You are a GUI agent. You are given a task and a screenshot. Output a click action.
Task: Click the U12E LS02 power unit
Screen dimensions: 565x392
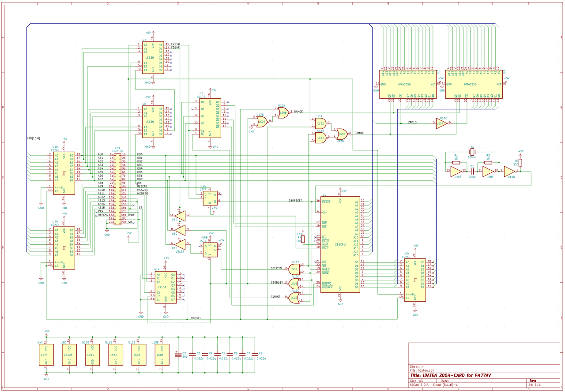click(x=138, y=355)
